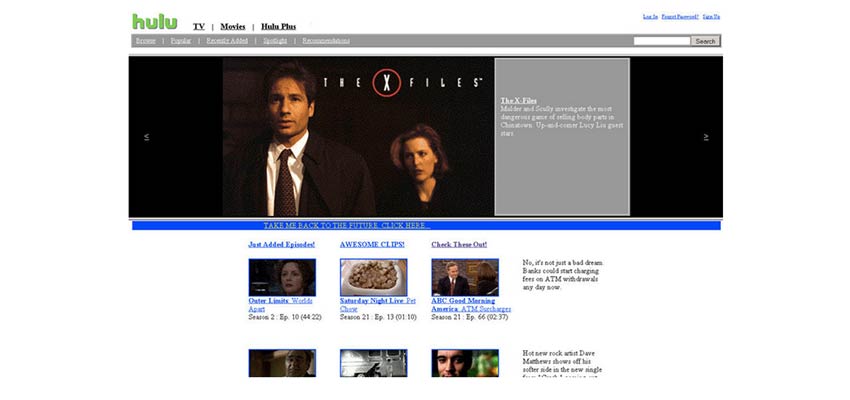850x400 pixels.
Task: Go to previous slide with left arrow
Action: 146,137
